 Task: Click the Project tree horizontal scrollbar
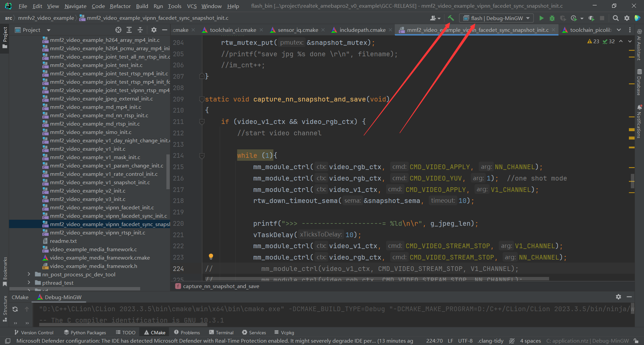75,288
